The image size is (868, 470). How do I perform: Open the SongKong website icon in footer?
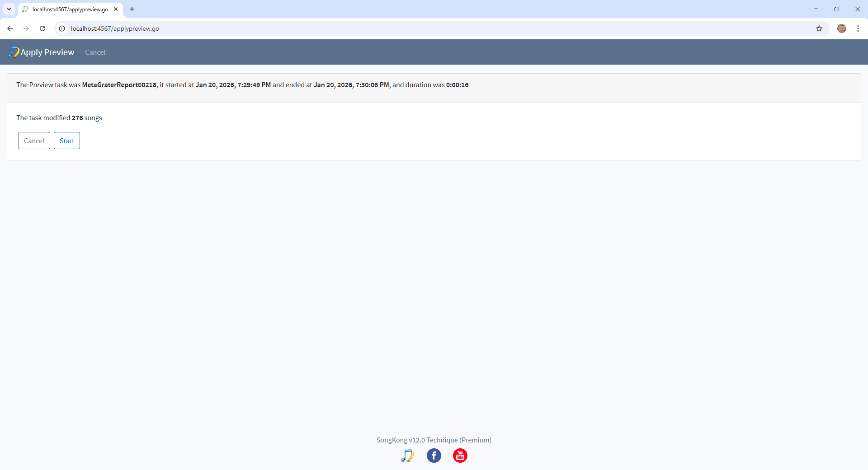pyautogui.click(x=407, y=456)
